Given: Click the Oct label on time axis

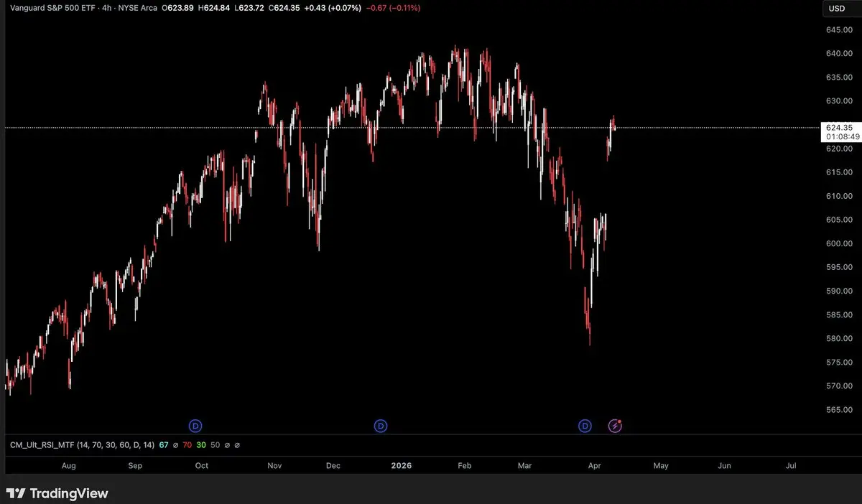Looking at the screenshot, I should point(201,465).
